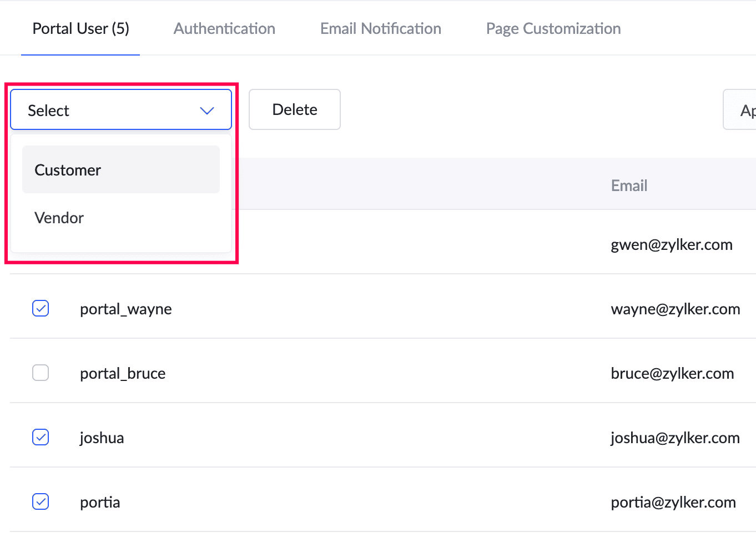Choose Customer from dropdown list
This screenshot has height=542, width=756.
(x=121, y=170)
